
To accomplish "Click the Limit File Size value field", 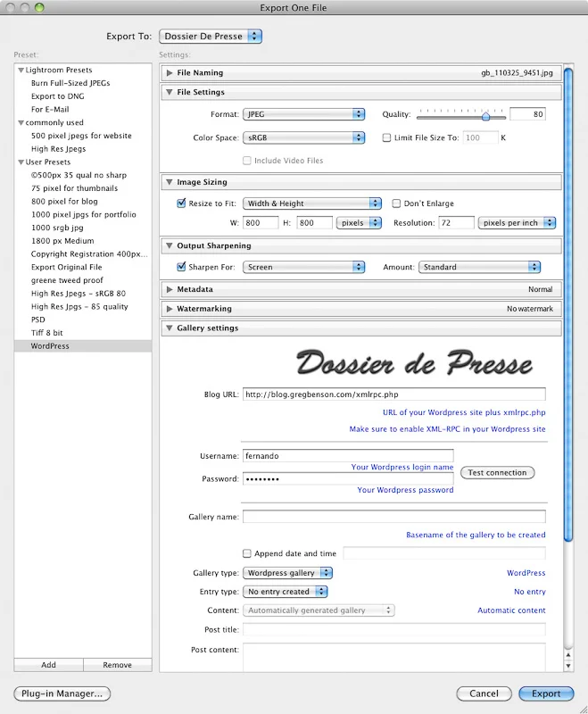I will tap(481, 137).
